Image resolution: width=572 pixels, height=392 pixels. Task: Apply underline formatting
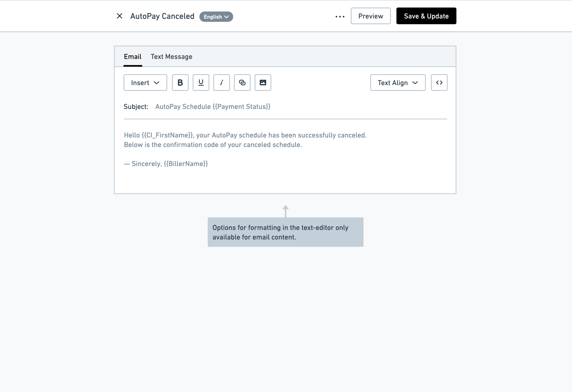[x=201, y=83]
